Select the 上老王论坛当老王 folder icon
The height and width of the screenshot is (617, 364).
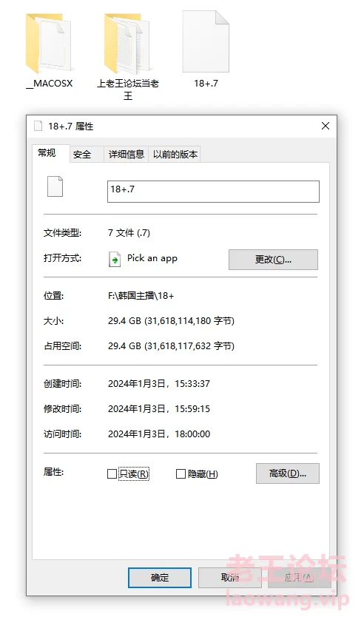[127, 43]
